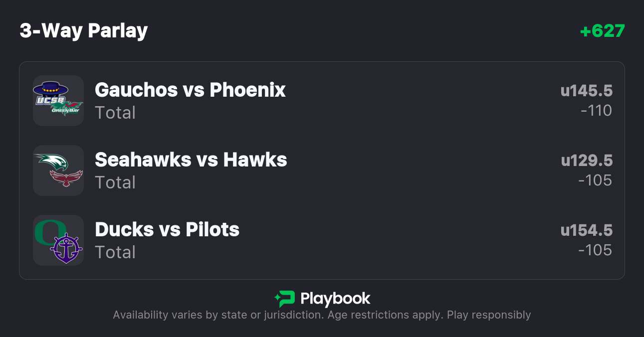Image resolution: width=644 pixels, height=337 pixels.
Task: Click the maroon Hawks team logo
Action: 66,178
